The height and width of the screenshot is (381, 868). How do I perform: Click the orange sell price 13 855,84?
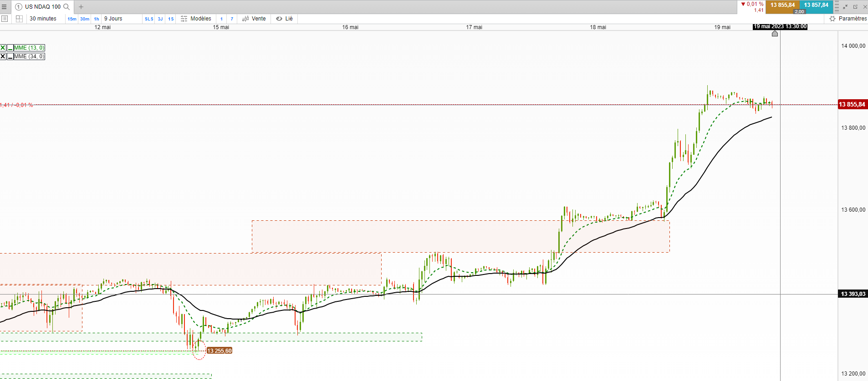[x=782, y=5]
